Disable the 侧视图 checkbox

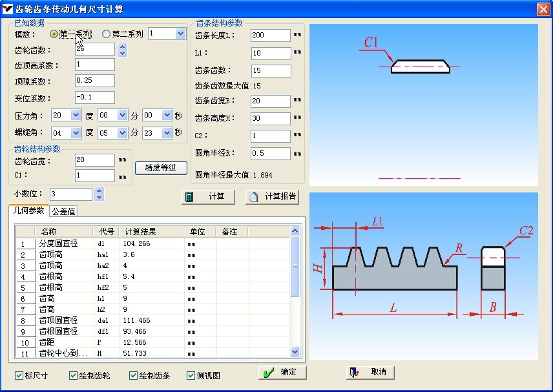click(x=191, y=375)
